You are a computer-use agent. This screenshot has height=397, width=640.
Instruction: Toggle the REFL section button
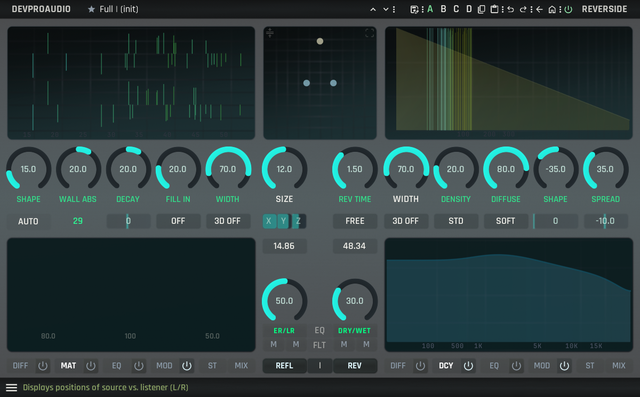coord(284,366)
